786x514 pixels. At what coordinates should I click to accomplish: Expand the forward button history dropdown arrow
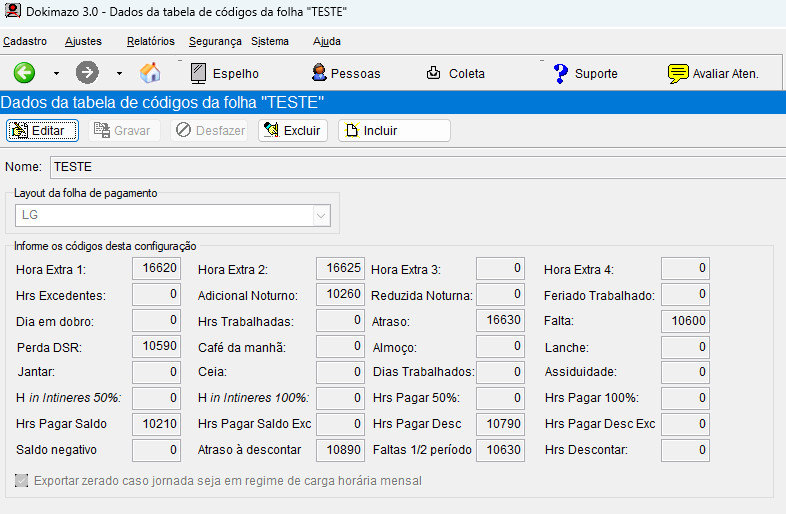[x=119, y=73]
